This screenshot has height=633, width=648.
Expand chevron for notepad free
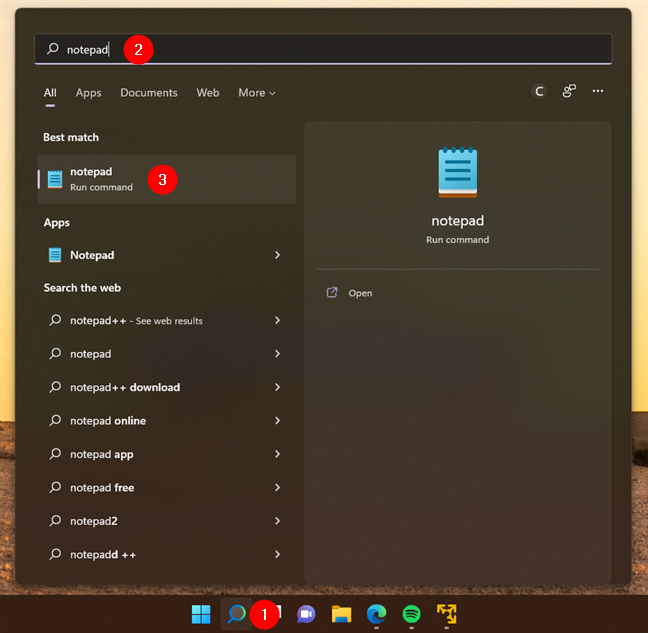pyautogui.click(x=277, y=488)
